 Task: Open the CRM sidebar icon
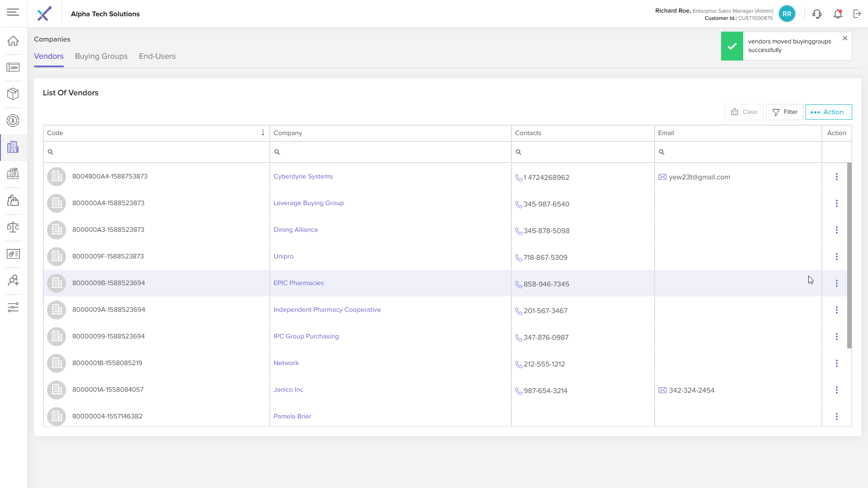[13, 67]
